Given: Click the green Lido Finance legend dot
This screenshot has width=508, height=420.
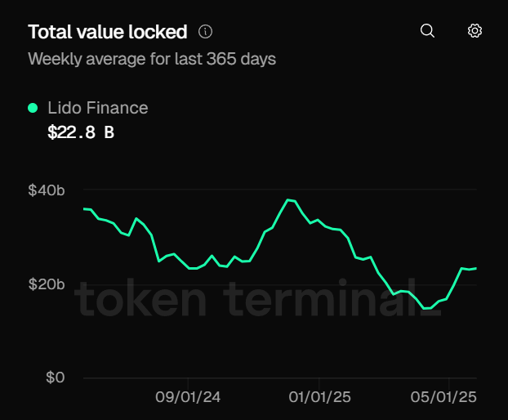Looking at the screenshot, I should (x=33, y=107).
